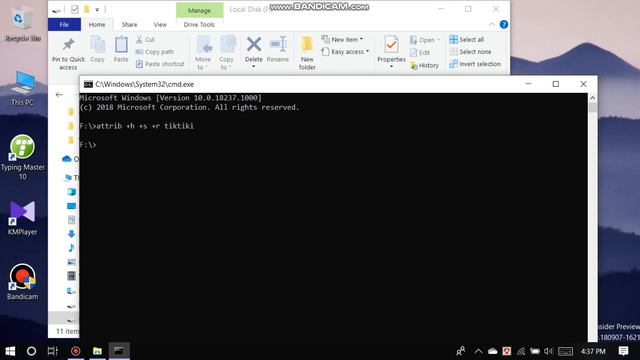Switch to the Share ribbon tab
640x360 pixels.
pos(129,24)
